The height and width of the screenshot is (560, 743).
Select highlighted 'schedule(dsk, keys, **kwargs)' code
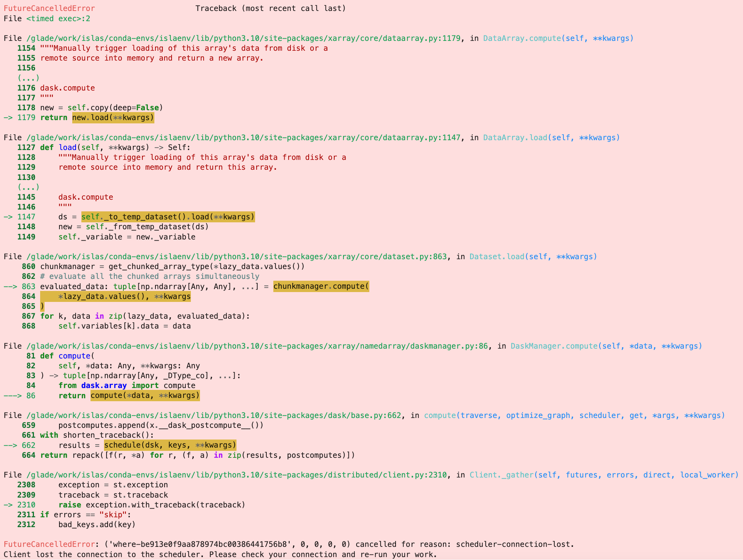click(x=170, y=445)
